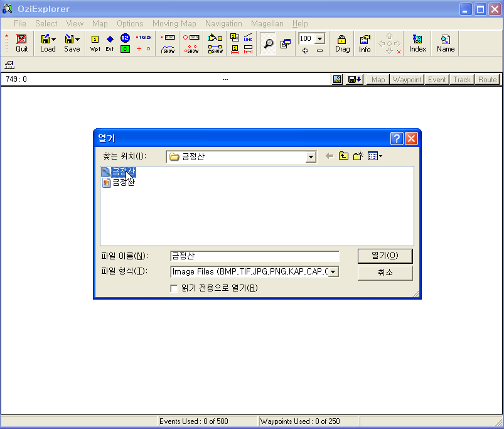
Task: Open the Info toolbar icon
Action: (365, 43)
